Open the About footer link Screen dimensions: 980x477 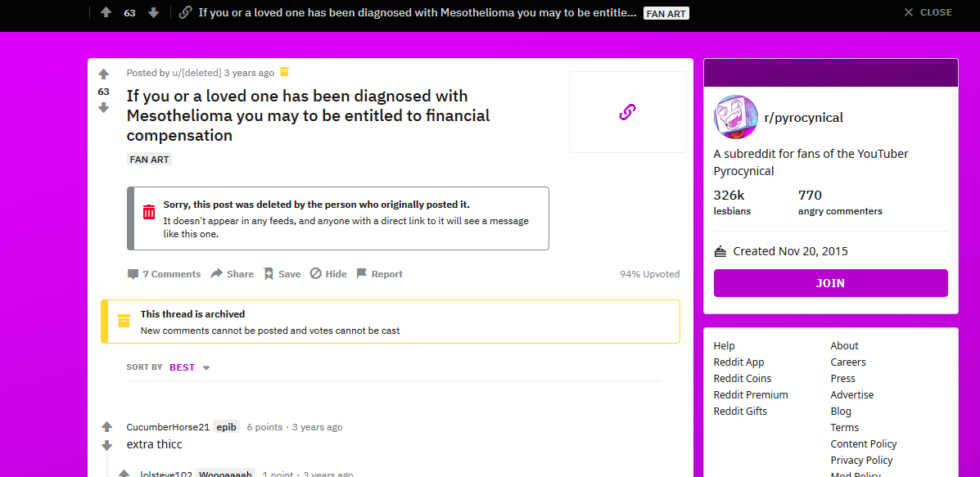click(844, 346)
